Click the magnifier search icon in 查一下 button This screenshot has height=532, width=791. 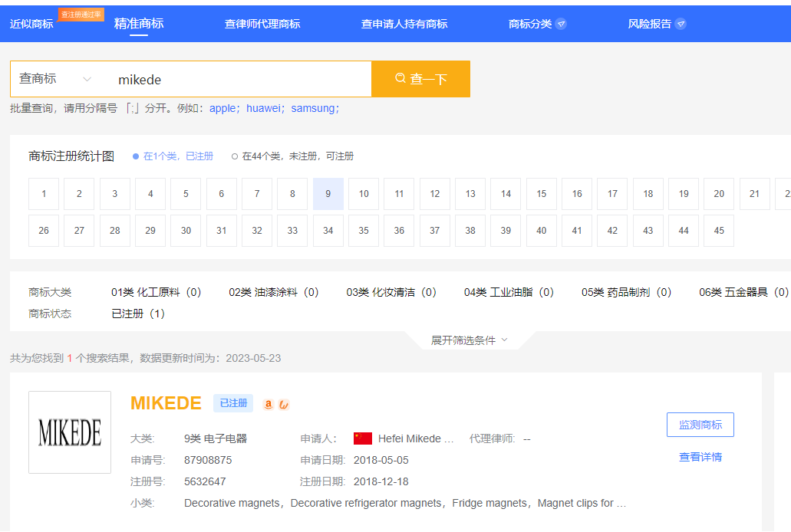pyautogui.click(x=400, y=79)
